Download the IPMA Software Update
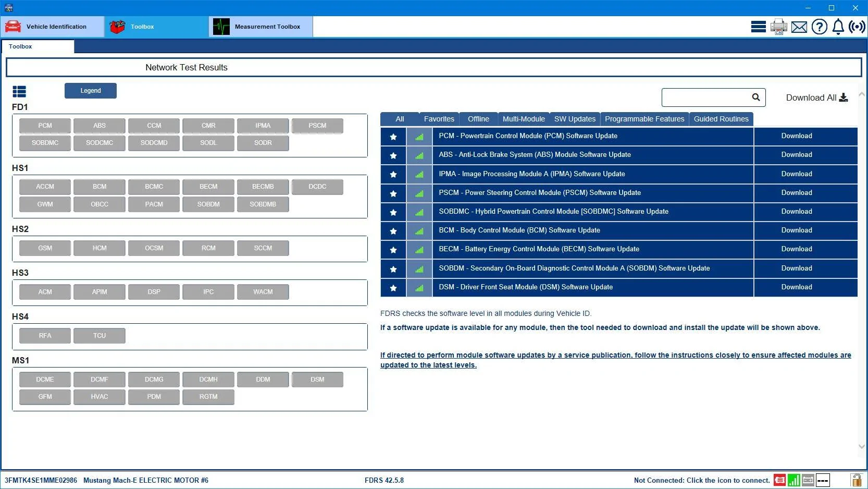Viewport: 868px width, 489px height. (797, 174)
